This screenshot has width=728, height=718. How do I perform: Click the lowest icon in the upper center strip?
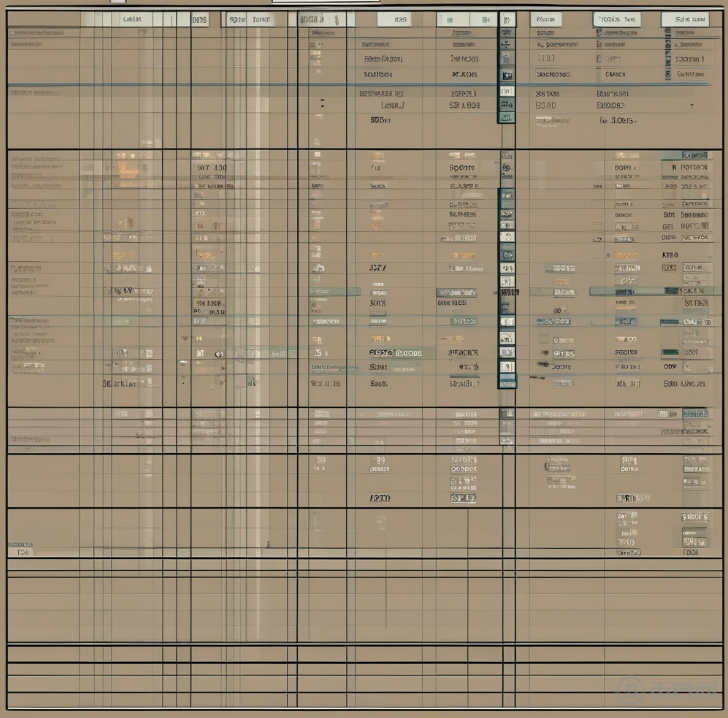507,116
